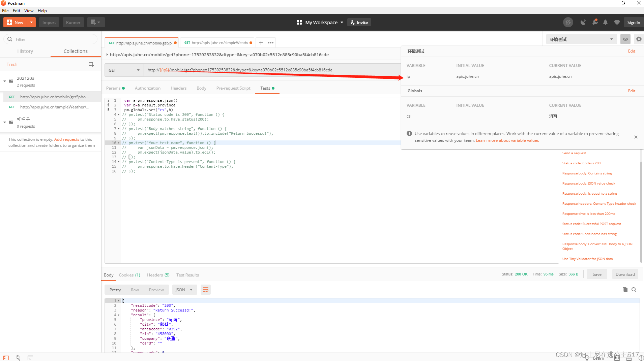644x361 pixels.
Task: Edit the Globals variables
Action: click(632, 91)
